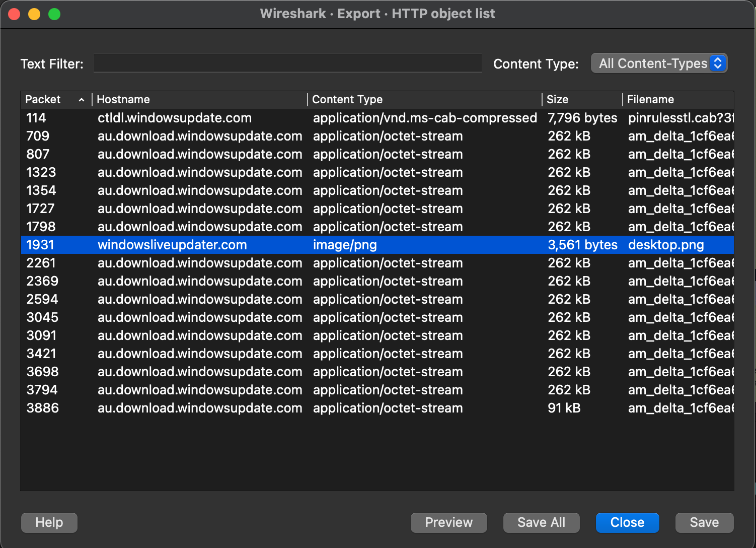Click the 3,561 bytes size cell
Image resolution: width=756 pixels, height=548 pixels.
click(582, 245)
